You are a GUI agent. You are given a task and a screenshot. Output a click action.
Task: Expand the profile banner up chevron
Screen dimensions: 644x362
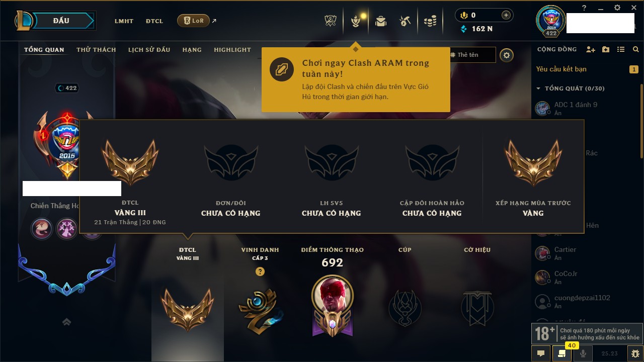(66, 322)
